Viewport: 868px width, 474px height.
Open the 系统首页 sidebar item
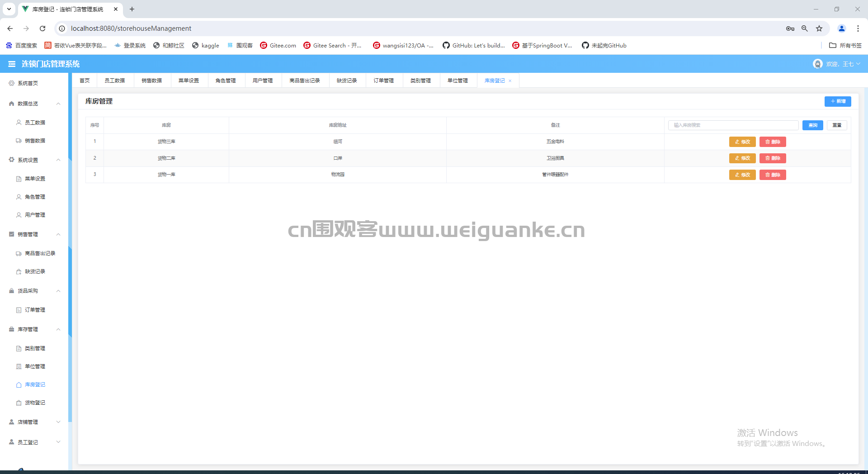pos(34,83)
